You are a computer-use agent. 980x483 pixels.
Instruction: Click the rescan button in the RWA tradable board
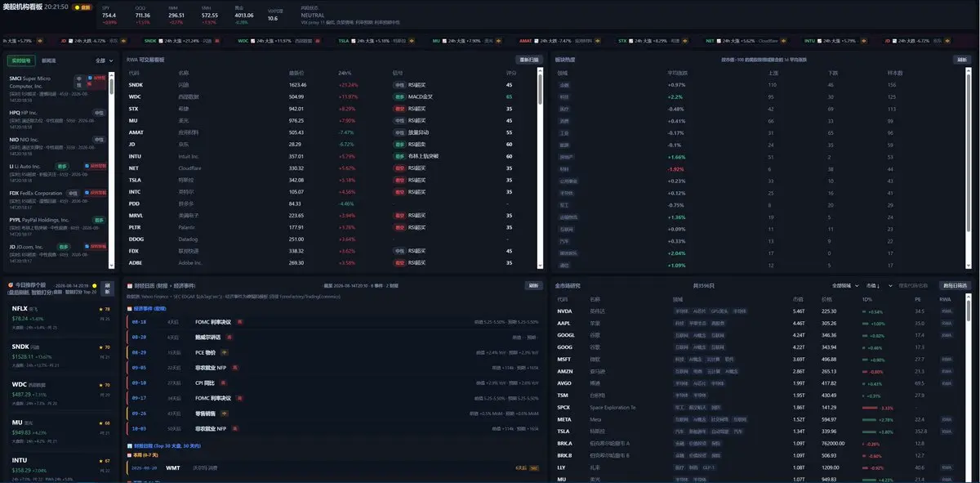(528, 60)
